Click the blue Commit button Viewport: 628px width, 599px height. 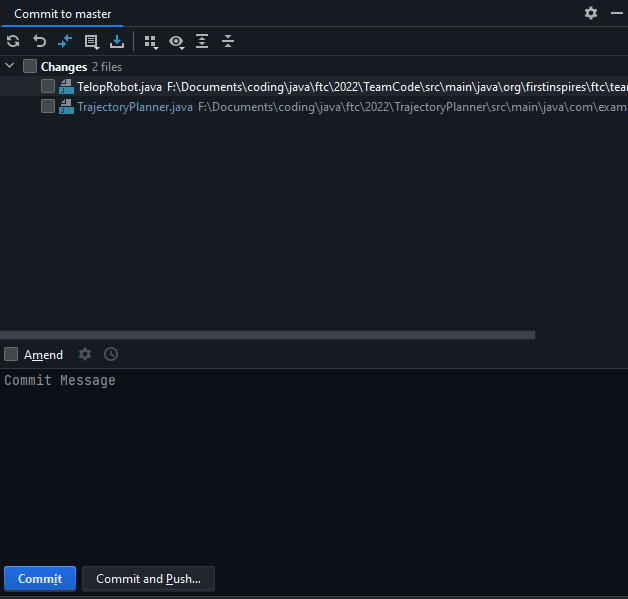[40, 579]
